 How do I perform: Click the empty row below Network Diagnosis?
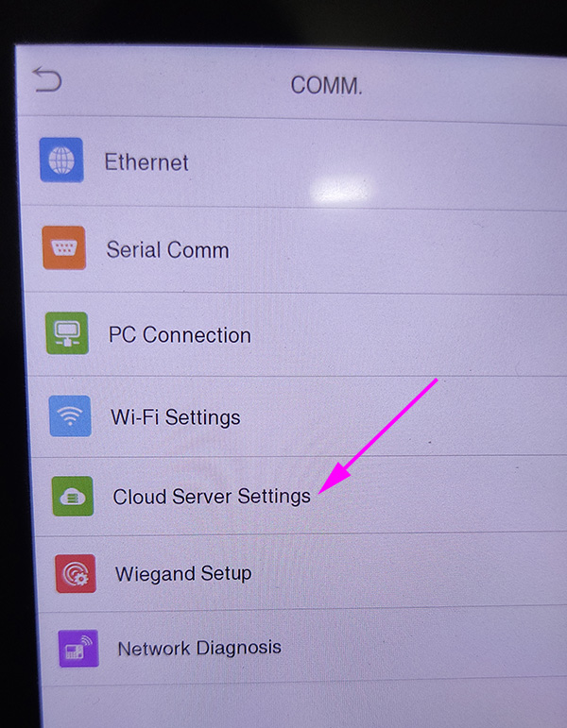tap(304, 705)
